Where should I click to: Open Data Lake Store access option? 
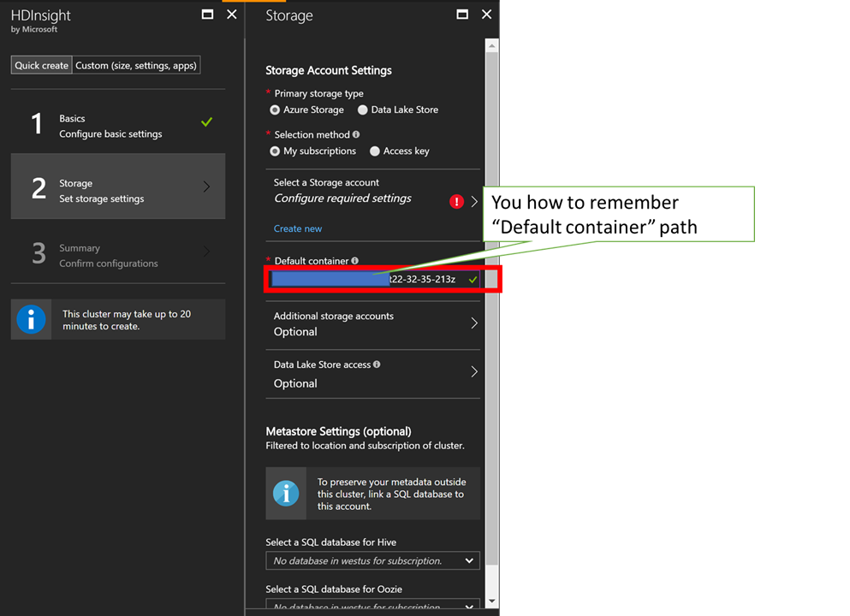click(x=373, y=375)
